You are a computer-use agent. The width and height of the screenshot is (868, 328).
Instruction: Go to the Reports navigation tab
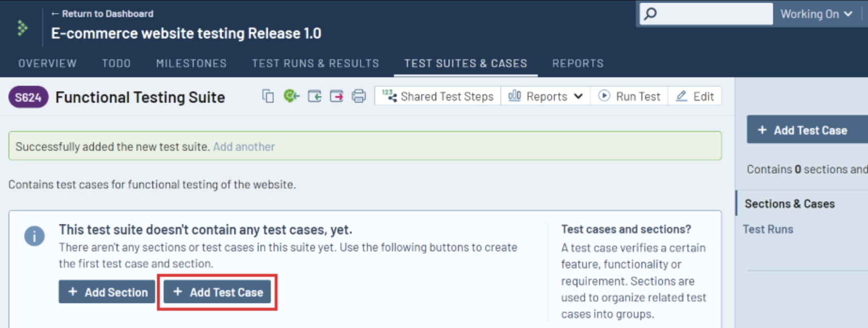click(578, 64)
